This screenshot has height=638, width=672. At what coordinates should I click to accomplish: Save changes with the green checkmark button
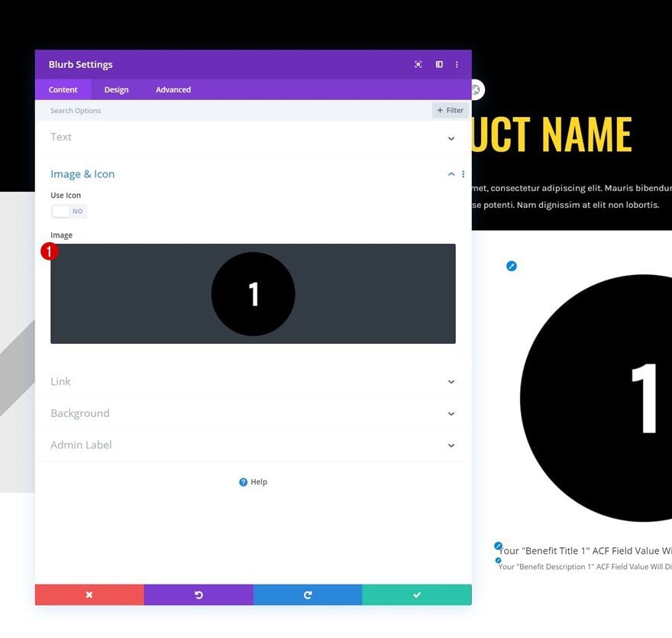click(x=417, y=594)
